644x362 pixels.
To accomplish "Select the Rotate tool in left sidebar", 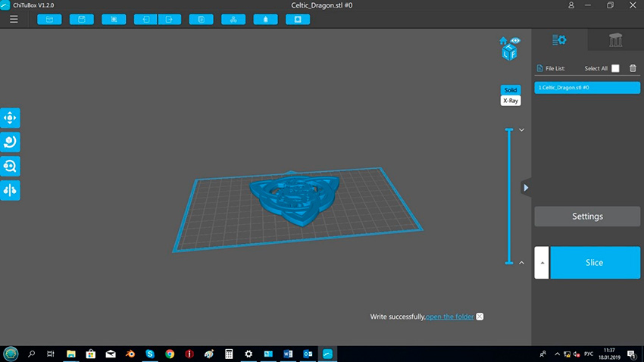I will (11, 142).
